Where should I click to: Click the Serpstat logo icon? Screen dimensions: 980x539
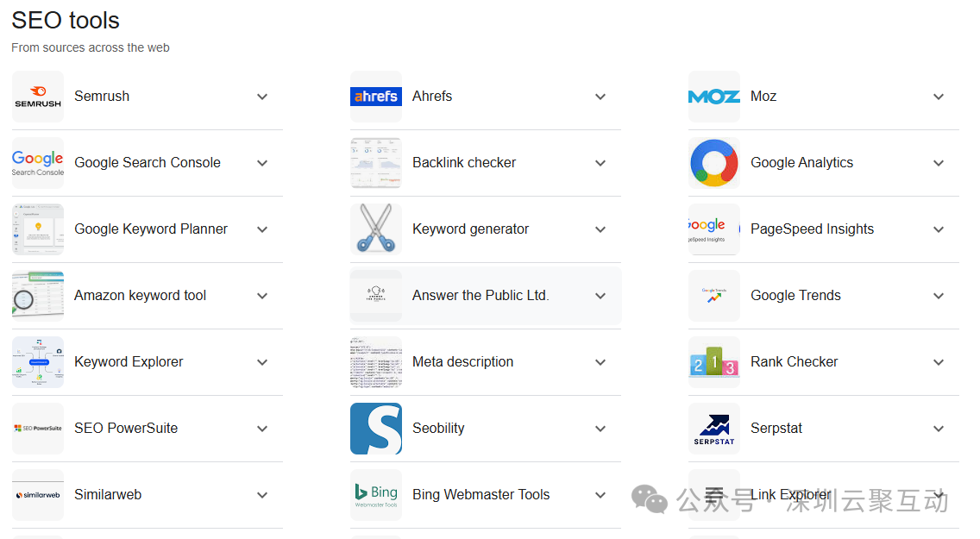[714, 429]
